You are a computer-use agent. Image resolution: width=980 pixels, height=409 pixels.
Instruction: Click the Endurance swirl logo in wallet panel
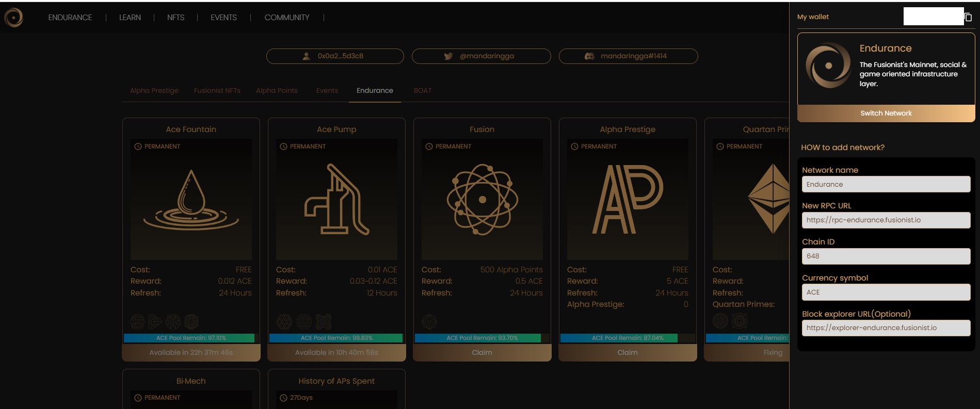828,66
